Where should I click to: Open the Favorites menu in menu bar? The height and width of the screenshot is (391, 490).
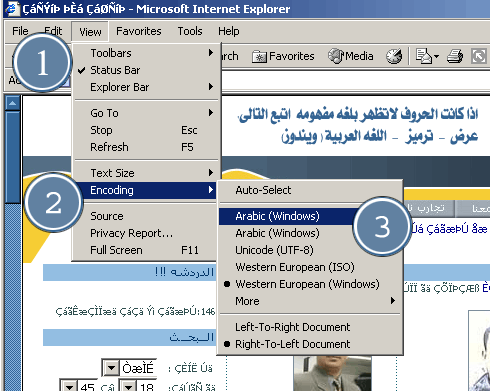coord(139,31)
